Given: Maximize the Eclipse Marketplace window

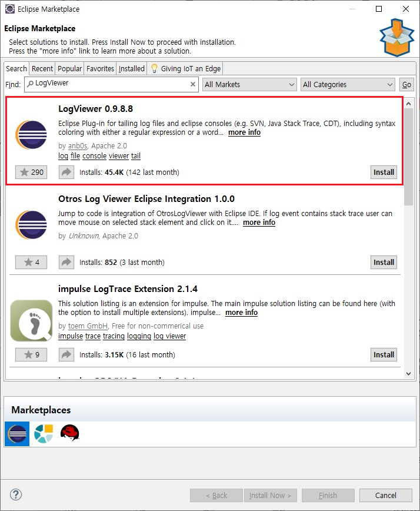Looking at the screenshot, I should click(x=379, y=9).
